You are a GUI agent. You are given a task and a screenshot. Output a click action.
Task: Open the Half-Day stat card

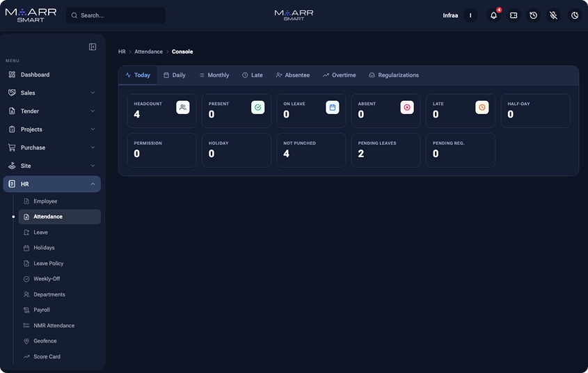tap(535, 111)
